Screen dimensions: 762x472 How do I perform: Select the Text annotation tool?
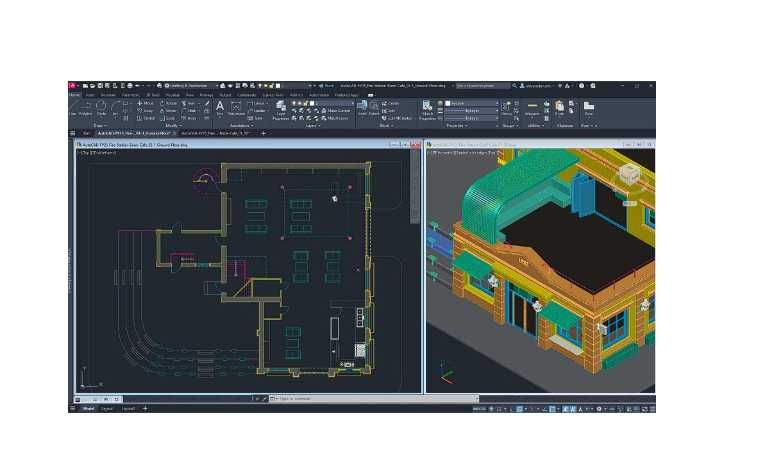[220, 108]
